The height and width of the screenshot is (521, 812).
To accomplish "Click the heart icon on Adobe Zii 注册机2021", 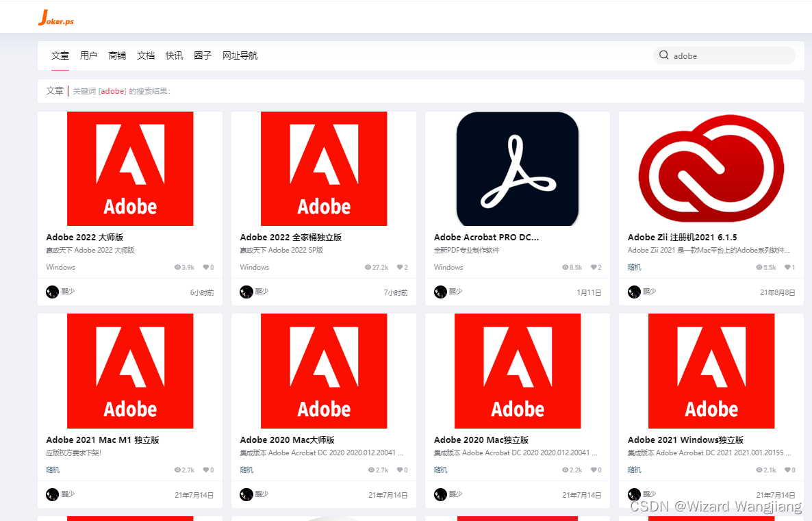I will (x=786, y=267).
